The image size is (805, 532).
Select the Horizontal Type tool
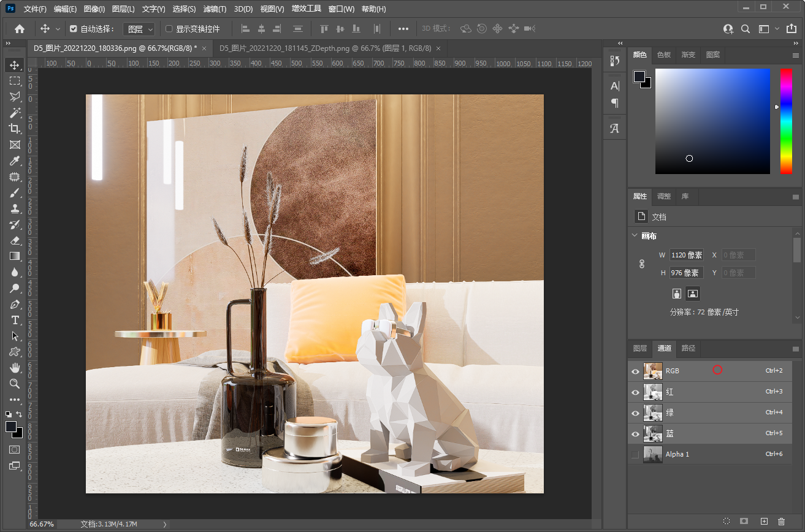[15, 320]
